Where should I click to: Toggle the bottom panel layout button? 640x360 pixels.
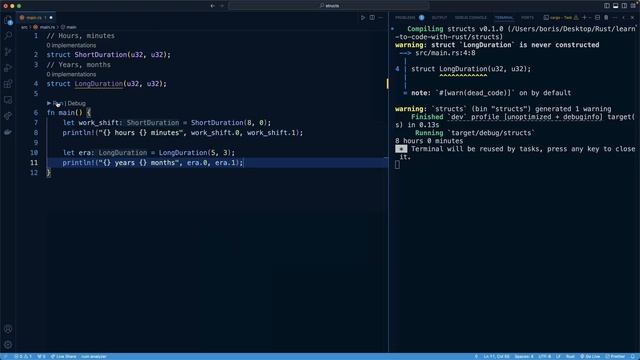click(x=616, y=6)
